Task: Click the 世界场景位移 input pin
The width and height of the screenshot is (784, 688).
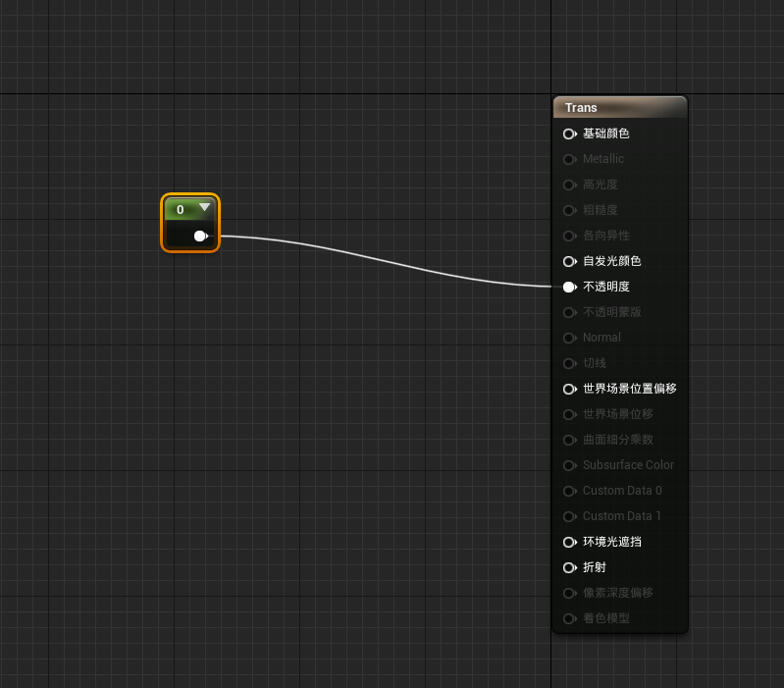Action: [569, 414]
